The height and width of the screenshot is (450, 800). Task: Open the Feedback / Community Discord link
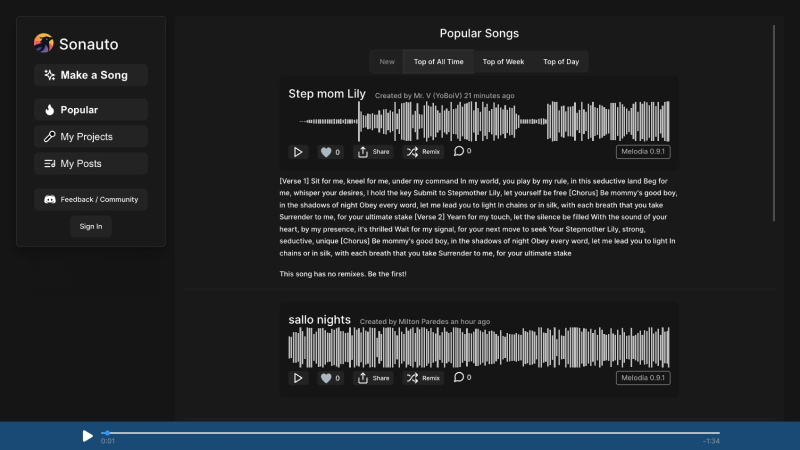click(x=91, y=200)
